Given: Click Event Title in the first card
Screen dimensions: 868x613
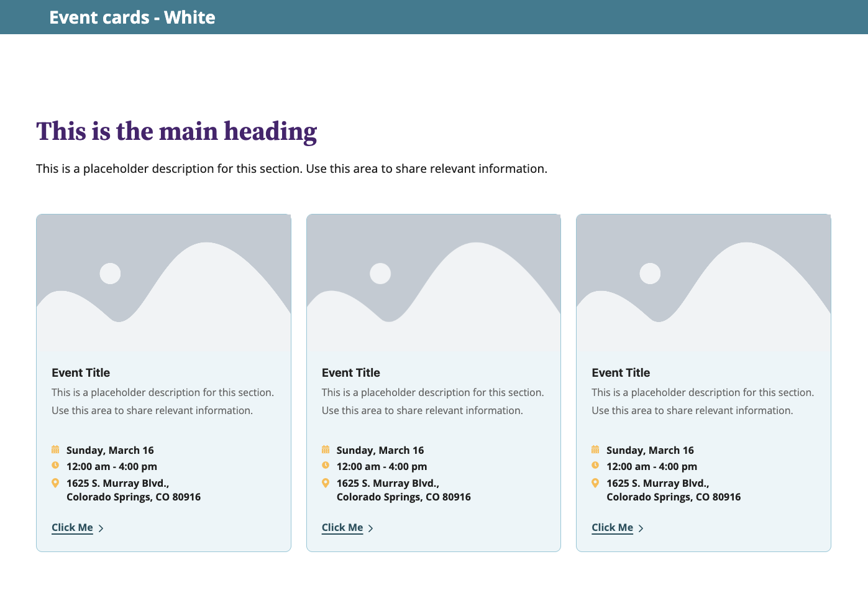Looking at the screenshot, I should pos(81,373).
